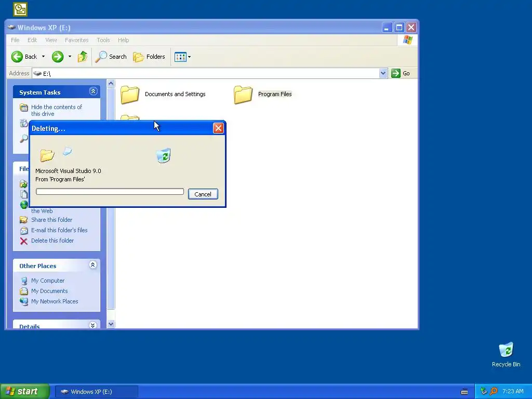Screen dimensions: 532x399
Task: Close the Deleting dialog
Action: (x=218, y=128)
